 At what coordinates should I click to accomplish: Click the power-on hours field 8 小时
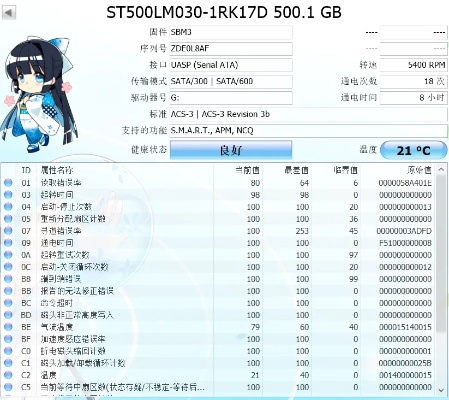(413, 98)
